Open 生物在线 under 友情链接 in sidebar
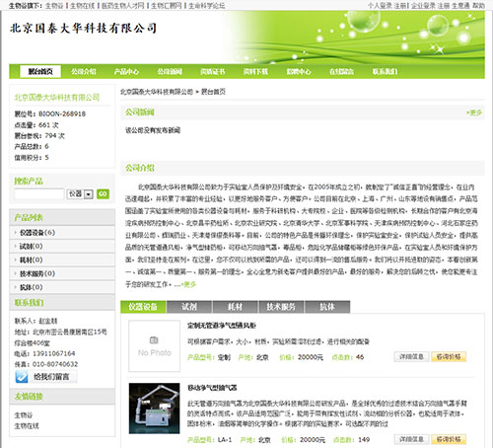493x448 pixels. pyautogui.click(x=27, y=426)
